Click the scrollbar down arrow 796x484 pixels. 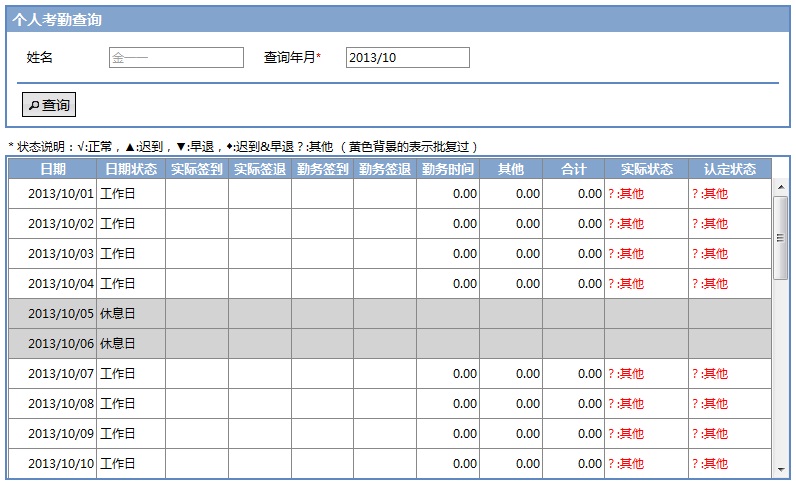pos(780,470)
